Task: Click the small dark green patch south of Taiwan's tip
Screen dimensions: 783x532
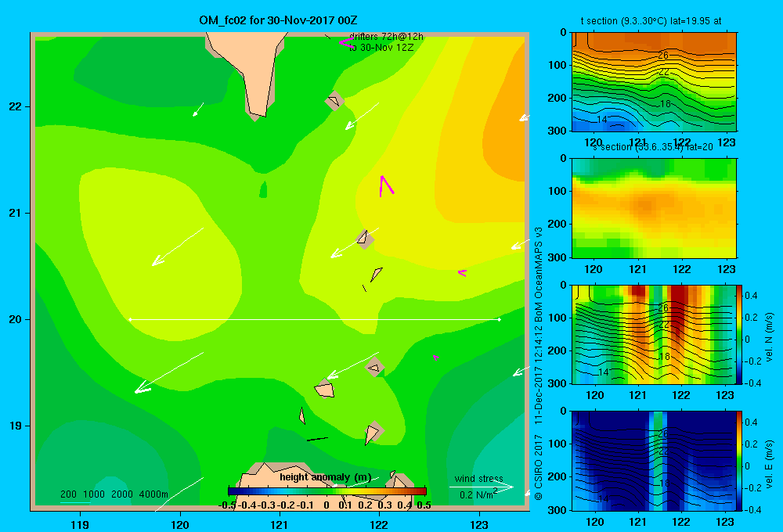Action: 263,189
